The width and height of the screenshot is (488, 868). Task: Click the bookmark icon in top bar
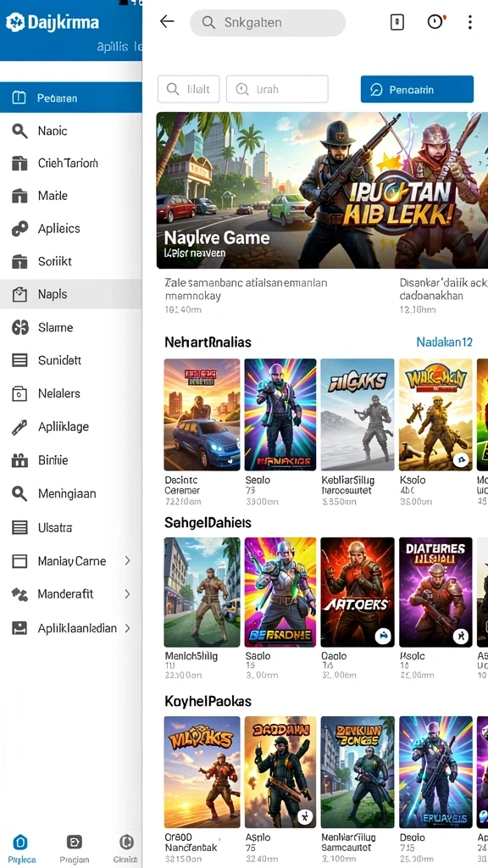point(397,22)
